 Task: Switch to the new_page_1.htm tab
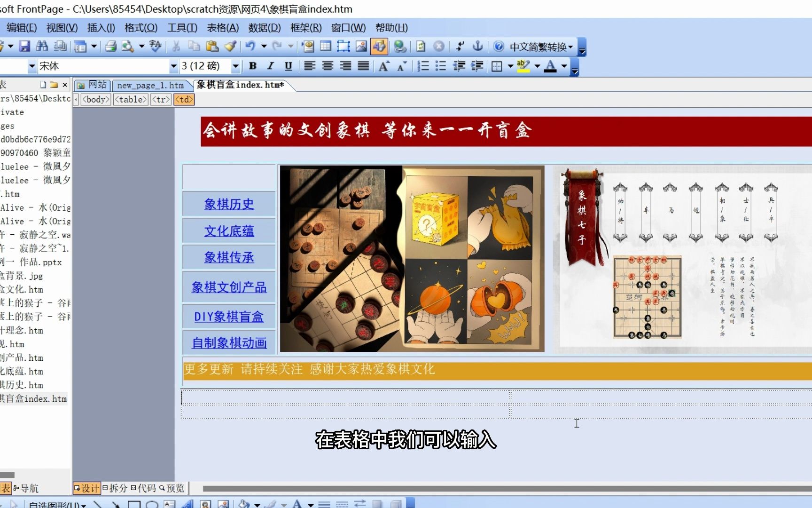tap(151, 85)
